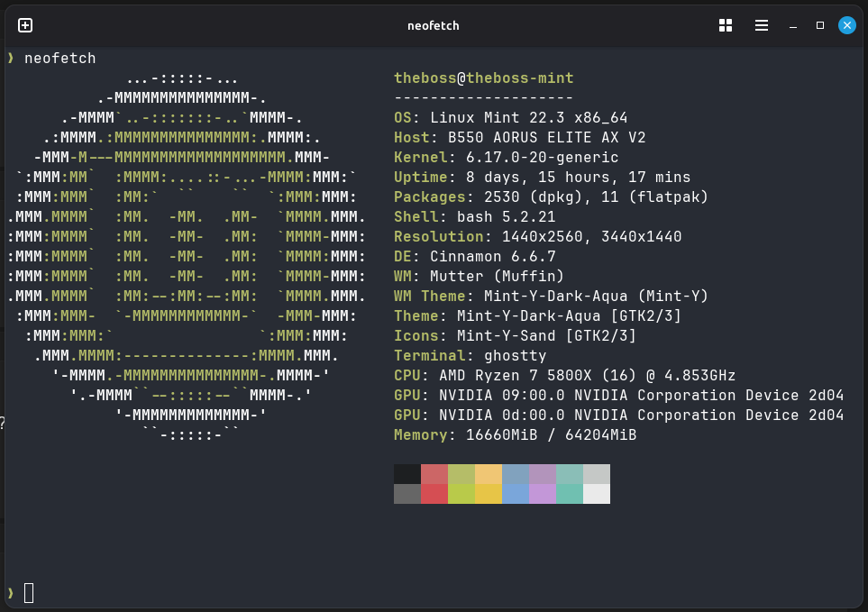
Task: Click the bright yellow block, bottom row
Action: coord(489,494)
